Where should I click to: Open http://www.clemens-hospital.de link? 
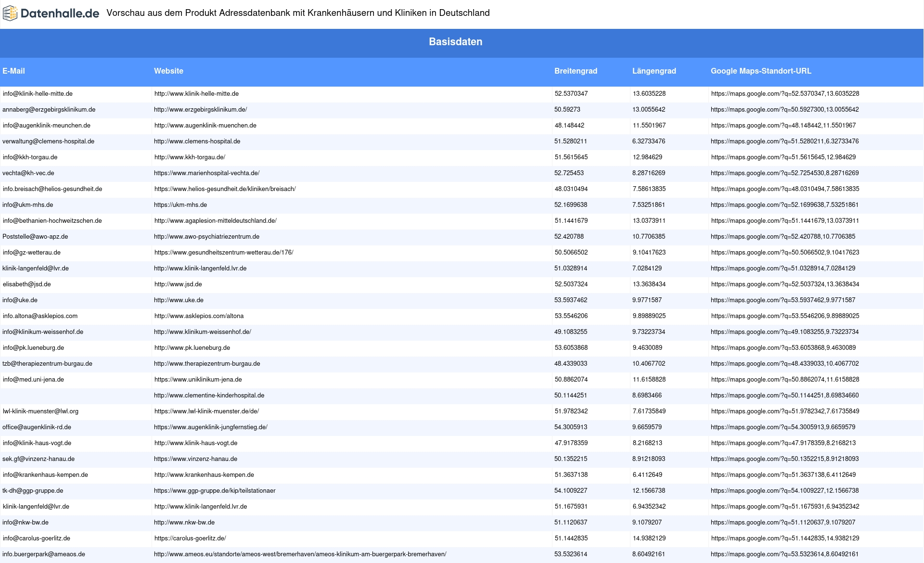(197, 141)
